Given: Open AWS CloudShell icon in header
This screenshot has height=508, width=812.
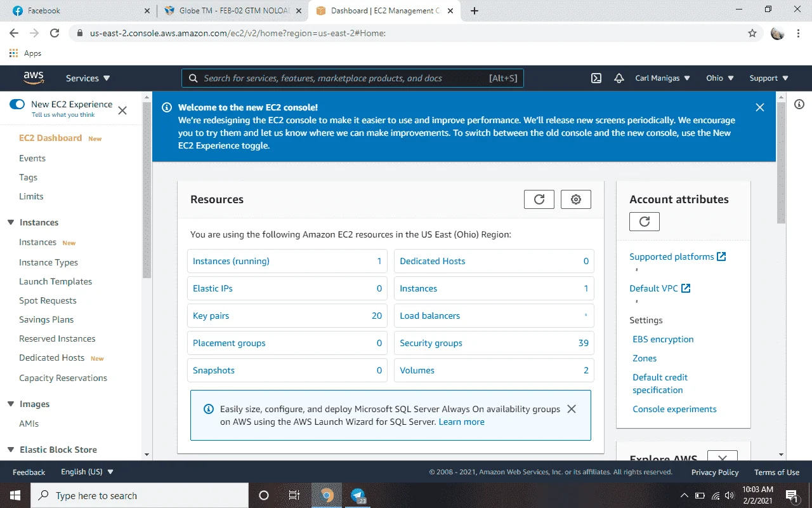Looking at the screenshot, I should coord(596,78).
